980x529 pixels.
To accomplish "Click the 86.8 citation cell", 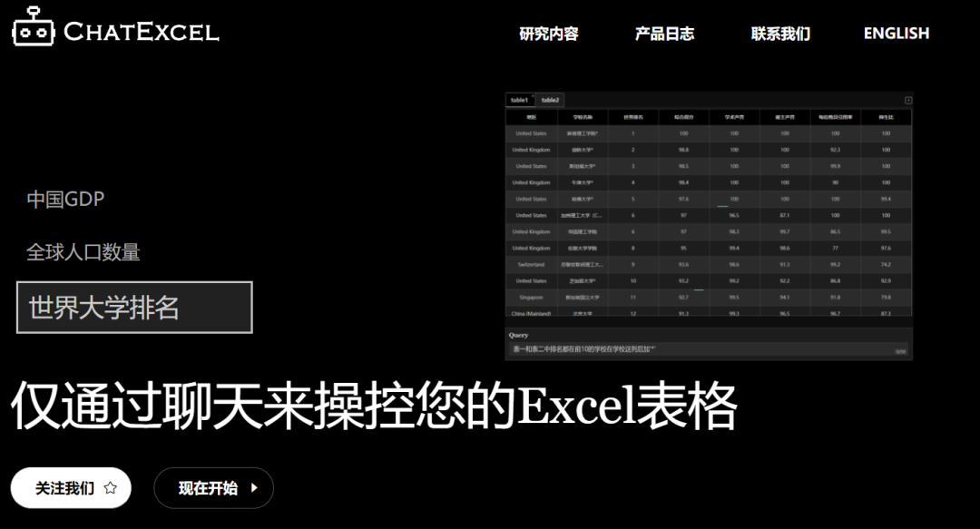I will pos(836,280).
